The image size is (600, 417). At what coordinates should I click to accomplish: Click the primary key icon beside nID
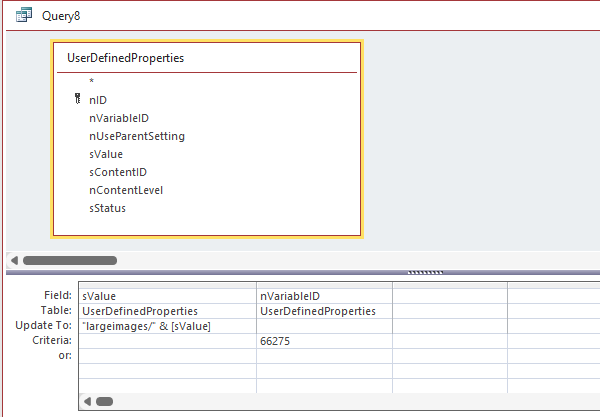pos(77,99)
